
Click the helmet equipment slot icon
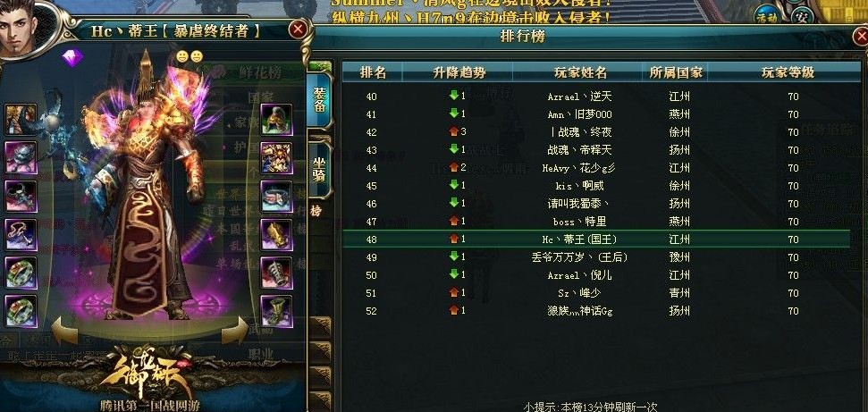(x=276, y=120)
